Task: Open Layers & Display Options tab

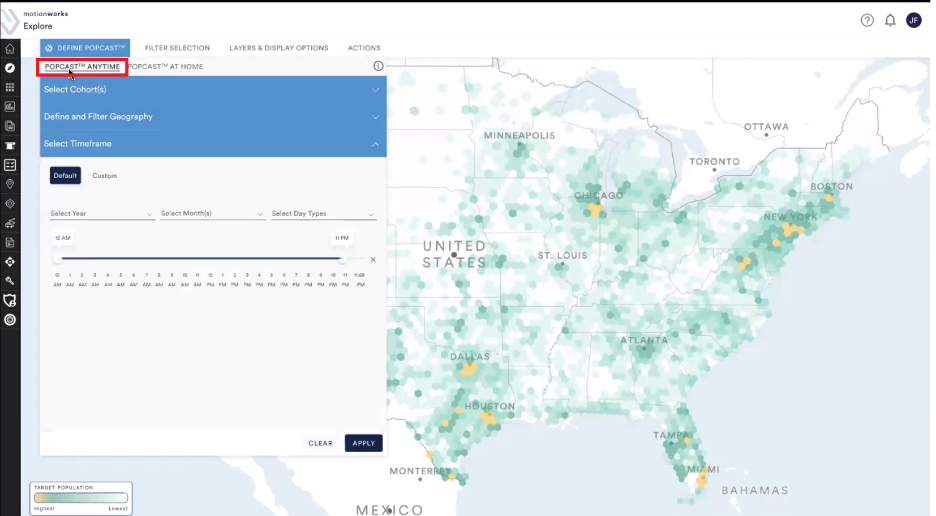Action: 279,48
